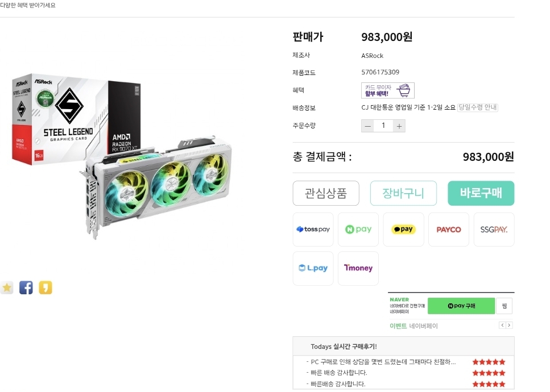Share via KakaoStory yellow icon
Viewport: 550px width, 392px height.
click(x=46, y=287)
